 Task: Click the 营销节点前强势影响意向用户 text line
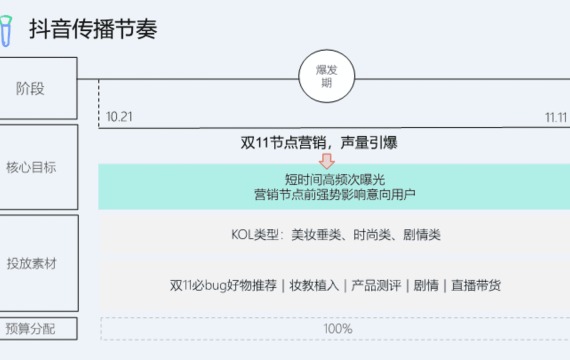point(335,195)
